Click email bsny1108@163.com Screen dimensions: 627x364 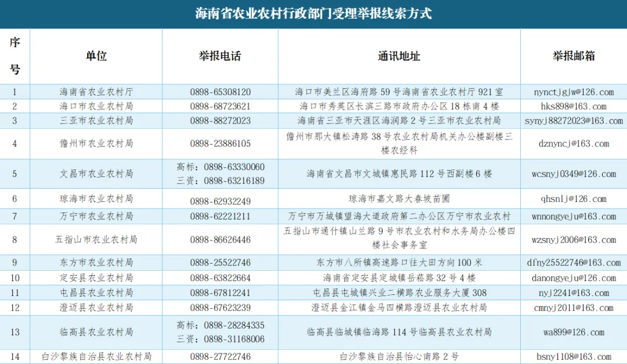[x=574, y=356]
